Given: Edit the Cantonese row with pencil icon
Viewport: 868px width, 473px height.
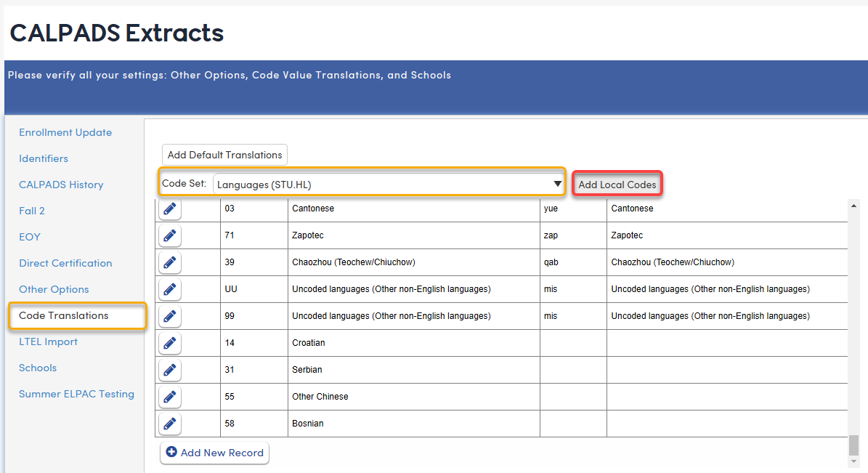Looking at the screenshot, I should (170, 209).
